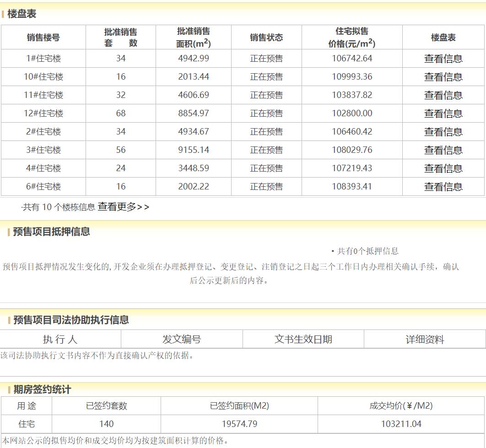The height and width of the screenshot is (448, 486).
Task: Click the 发文编号 column header
Action: pyautogui.click(x=182, y=339)
